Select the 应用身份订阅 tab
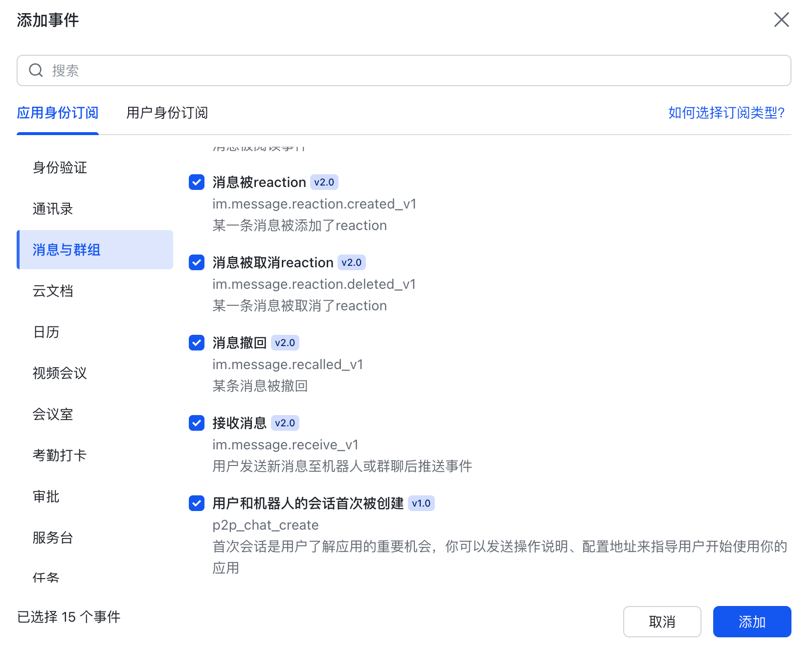Image resolution: width=812 pixels, height=652 pixels. pos(58,113)
